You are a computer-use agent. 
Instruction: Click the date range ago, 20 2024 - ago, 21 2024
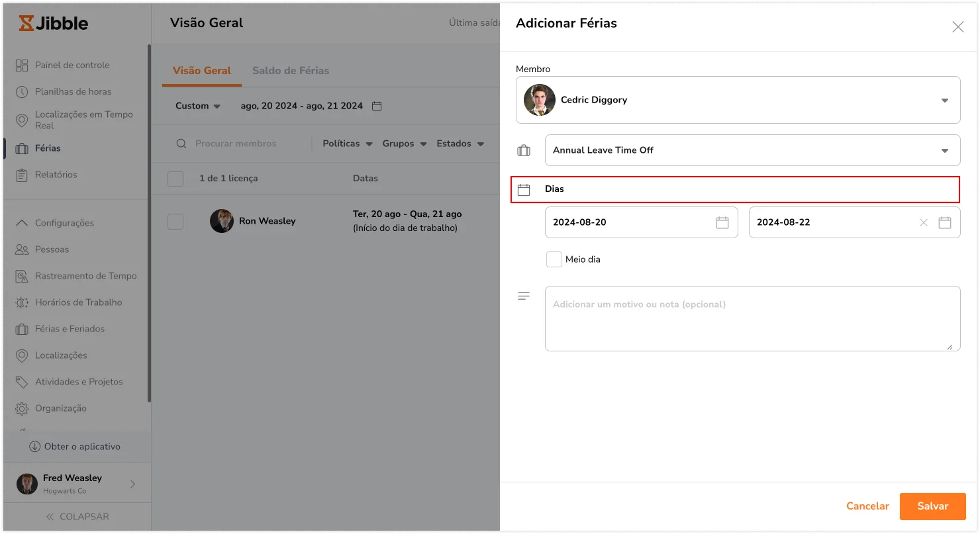pyautogui.click(x=301, y=106)
